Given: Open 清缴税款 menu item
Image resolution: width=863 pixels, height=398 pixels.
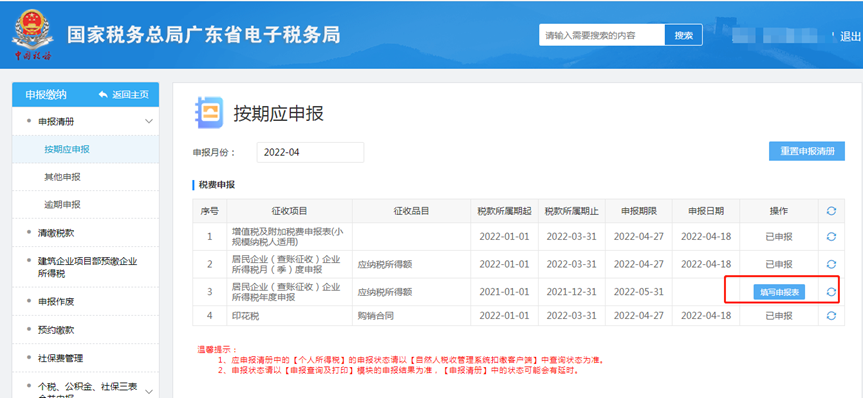Looking at the screenshot, I should click(x=56, y=233).
